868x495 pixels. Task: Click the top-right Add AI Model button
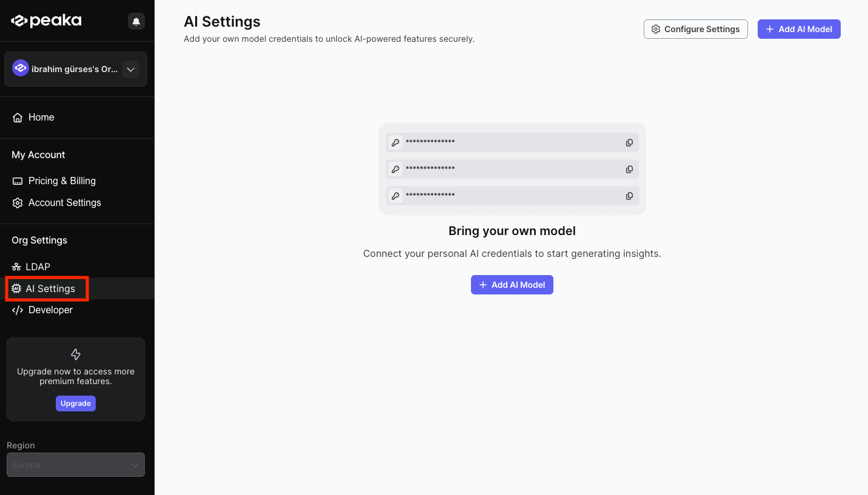pos(799,29)
